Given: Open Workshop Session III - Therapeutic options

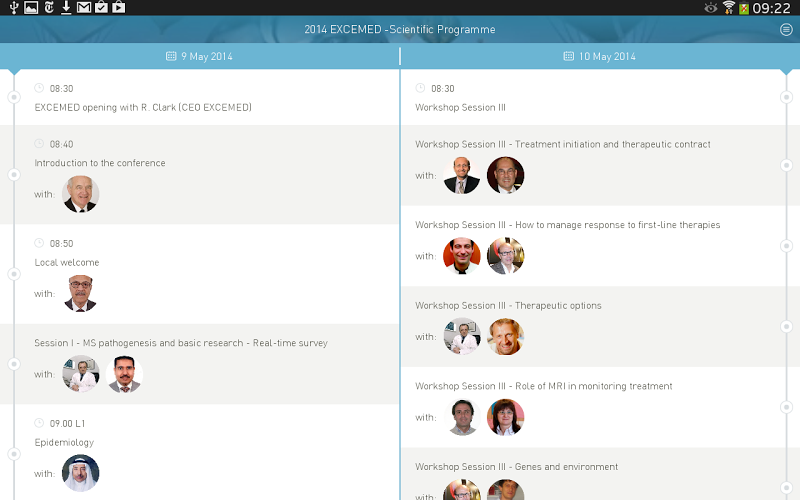Looking at the screenshot, I should pos(600,327).
